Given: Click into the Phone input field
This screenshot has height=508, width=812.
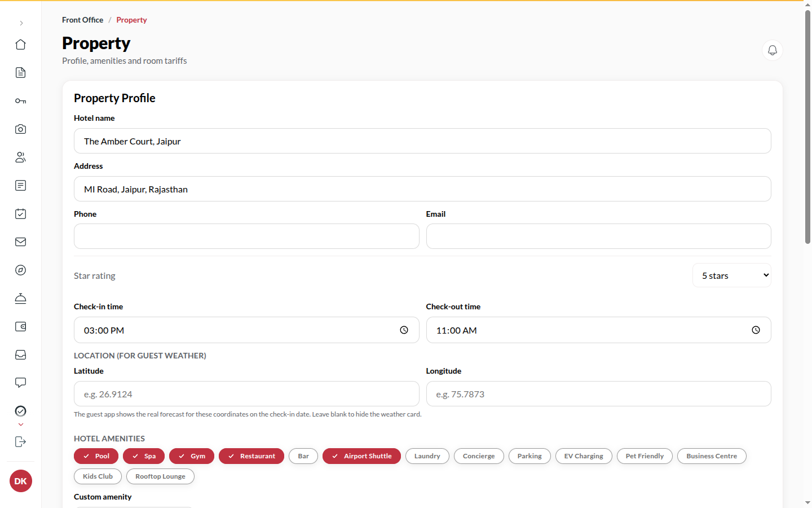Looking at the screenshot, I should pos(246,237).
